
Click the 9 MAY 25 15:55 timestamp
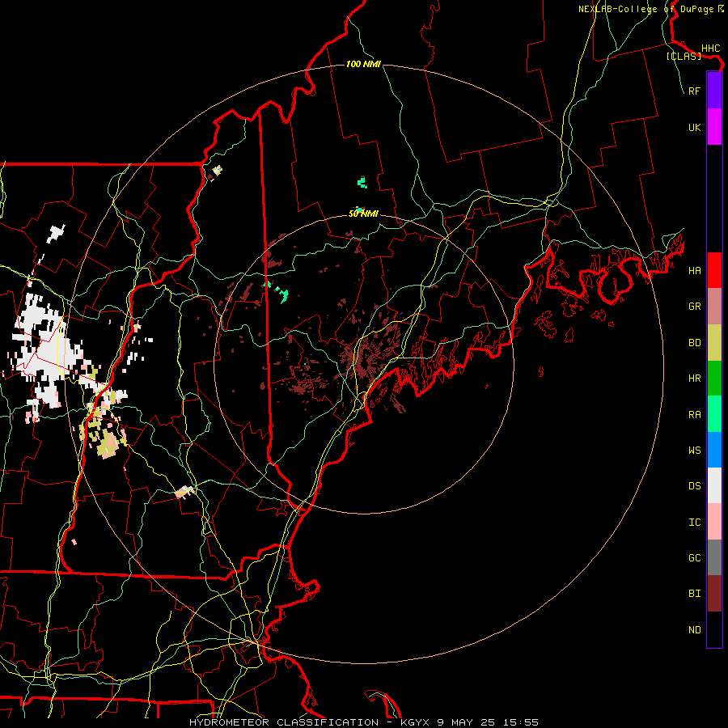point(488,722)
